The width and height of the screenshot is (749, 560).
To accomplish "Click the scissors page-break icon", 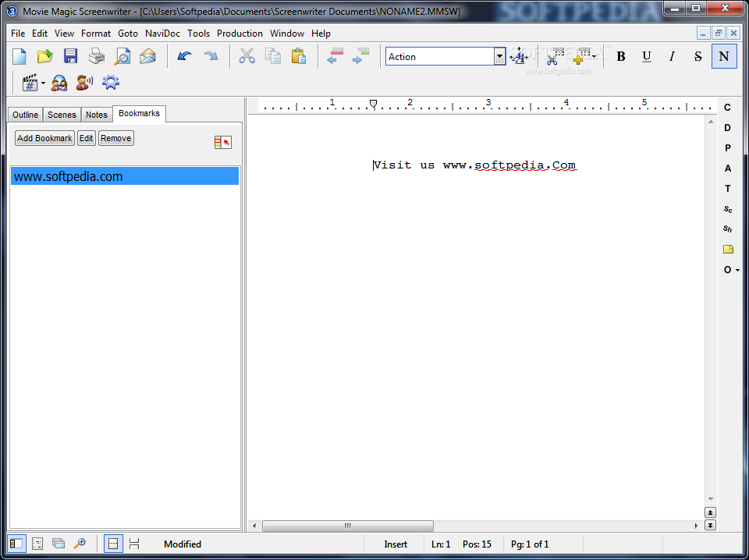I will [554, 57].
